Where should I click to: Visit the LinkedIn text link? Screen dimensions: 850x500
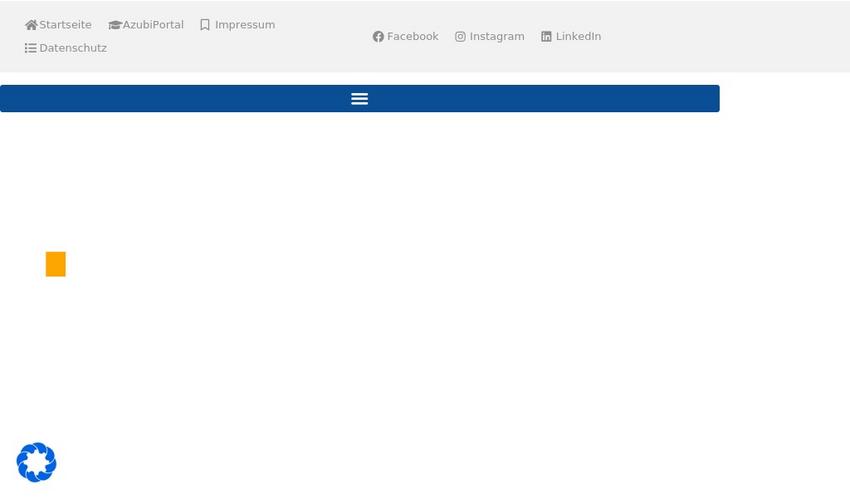(578, 37)
